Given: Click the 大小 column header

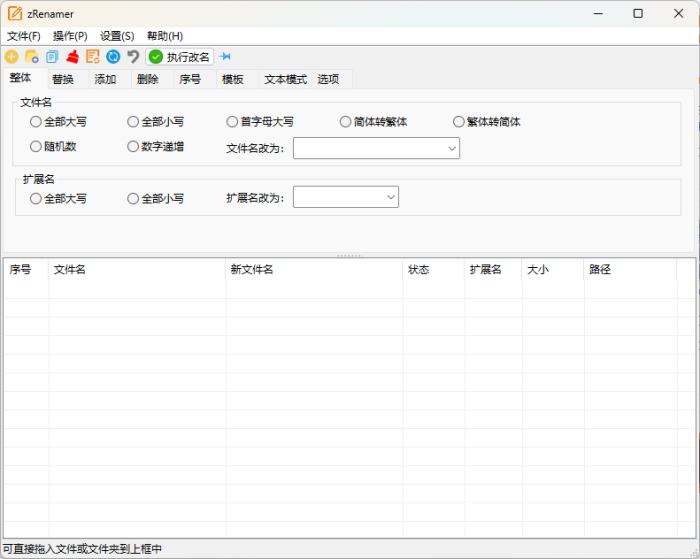Looking at the screenshot, I should point(553,269).
